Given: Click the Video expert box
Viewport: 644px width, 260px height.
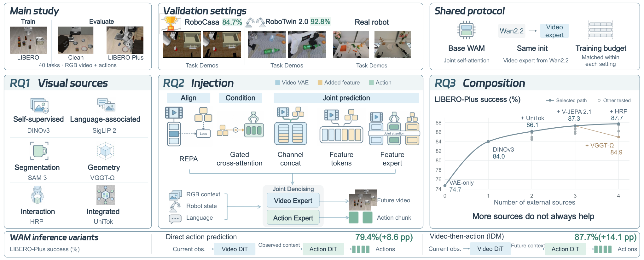Looking at the screenshot, I should point(554,31).
